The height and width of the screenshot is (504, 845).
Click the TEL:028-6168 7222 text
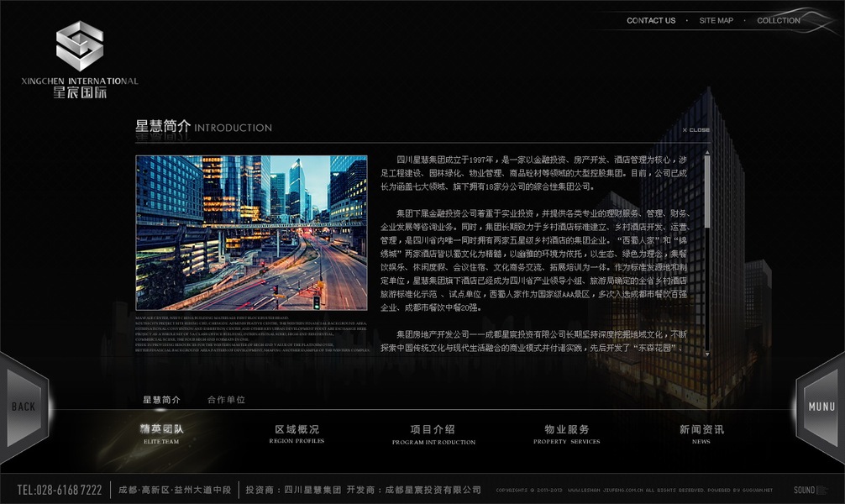[x=60, y=490]
